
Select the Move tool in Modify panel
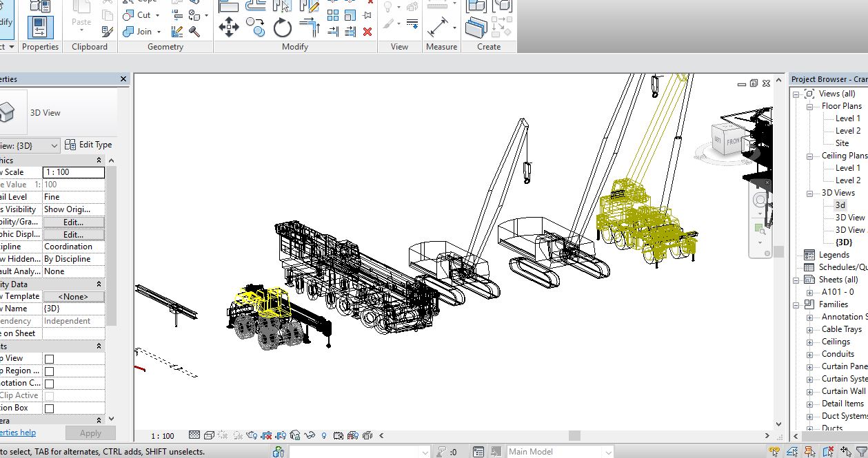tap(229, 28)
